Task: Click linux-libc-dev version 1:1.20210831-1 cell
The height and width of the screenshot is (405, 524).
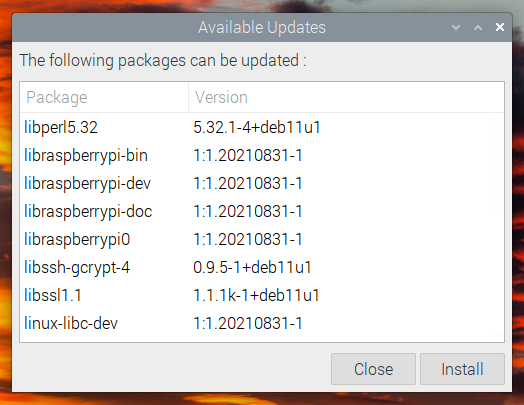Action: point(248,323)
